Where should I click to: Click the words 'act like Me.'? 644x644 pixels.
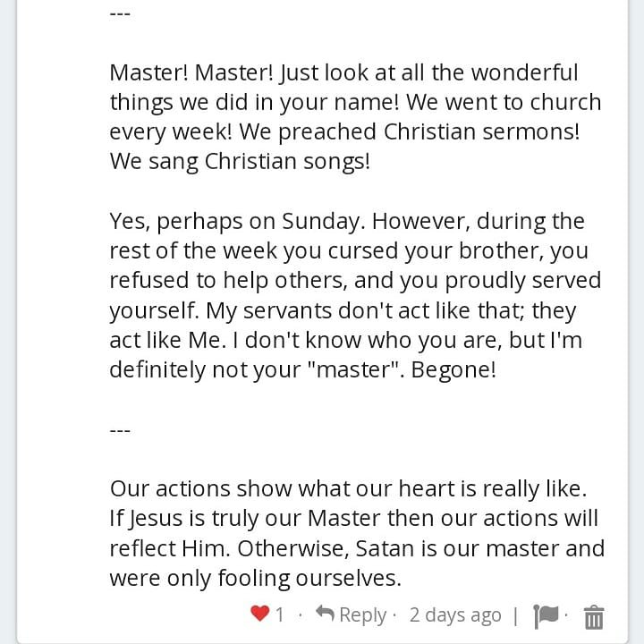tap(168, 340)
